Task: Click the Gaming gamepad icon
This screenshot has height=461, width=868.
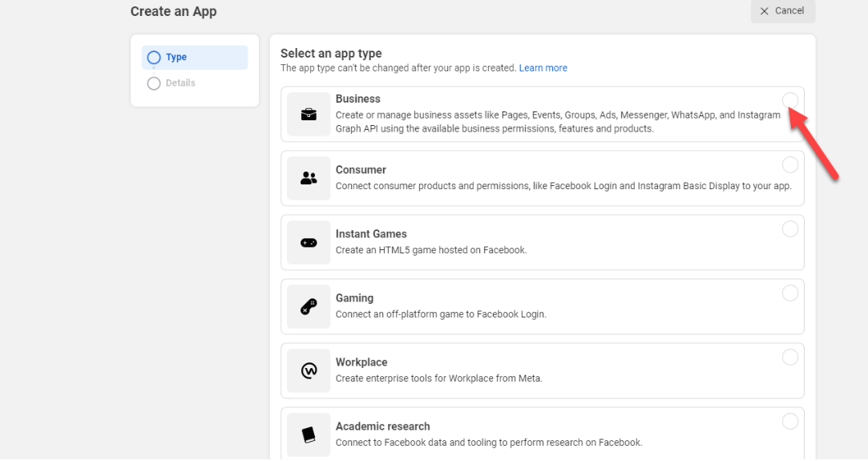Action: tap(309, 306)
